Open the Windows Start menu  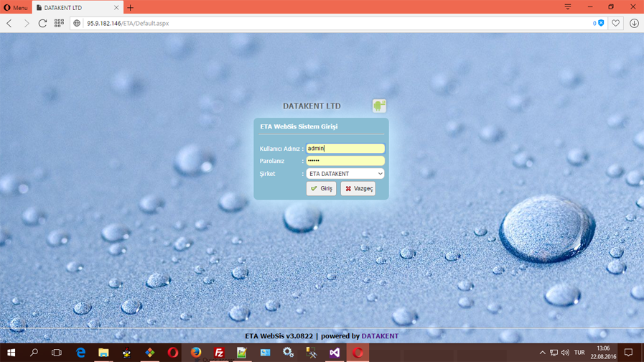[11, 353]
